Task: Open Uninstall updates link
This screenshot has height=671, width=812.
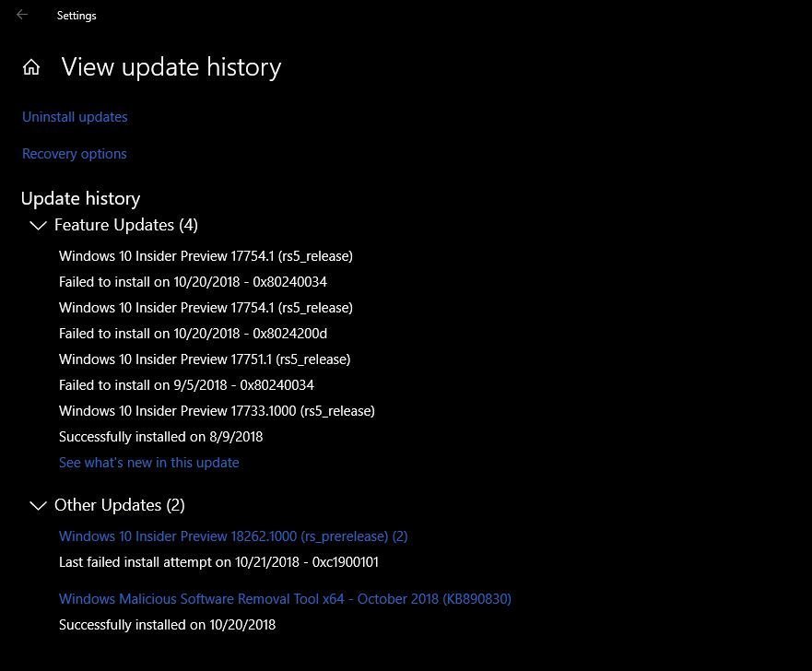Action: (75, 117)
